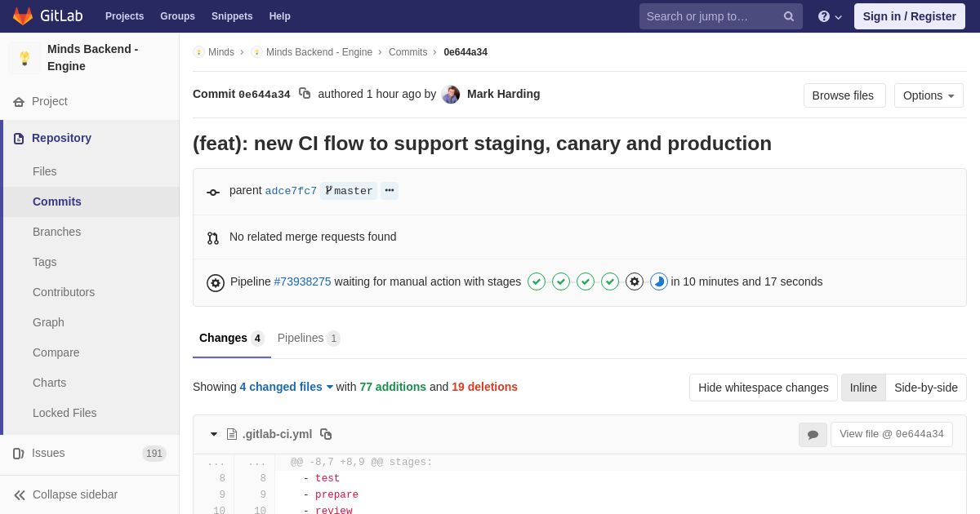Open the Help question mark menu
Viewport: 980px width, 514px height.
(x=830, y=16)
